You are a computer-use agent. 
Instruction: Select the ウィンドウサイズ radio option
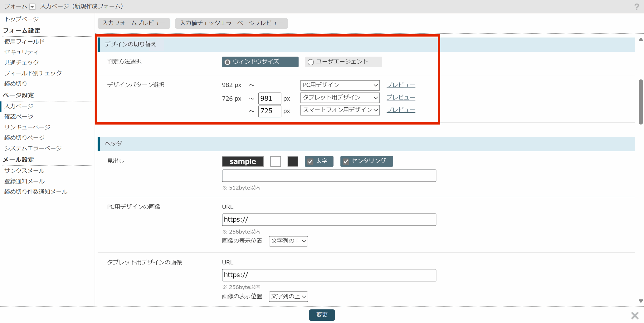[260, 62]
